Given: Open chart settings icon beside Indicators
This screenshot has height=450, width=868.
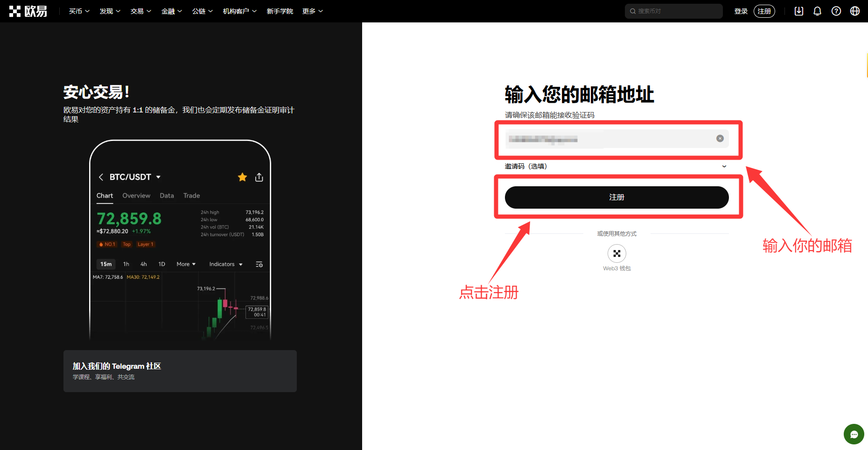Looking at the screenshot, I should (259, 264).
